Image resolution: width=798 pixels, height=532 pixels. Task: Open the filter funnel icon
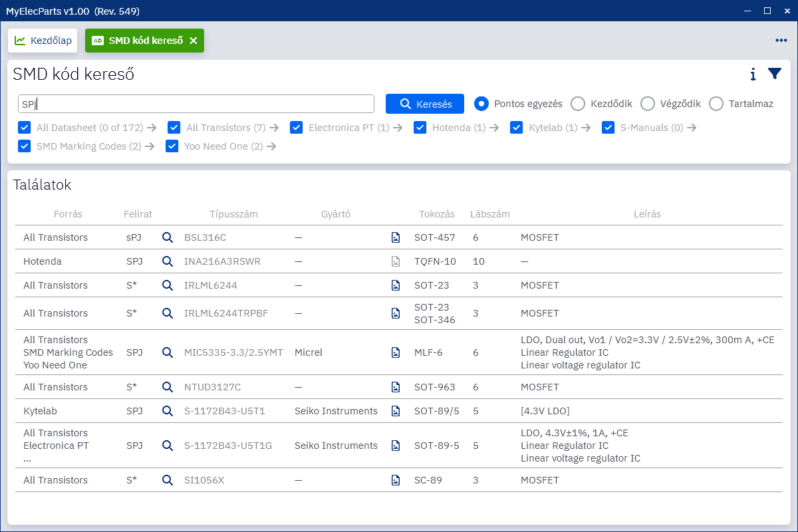pyautogui.click(x=775, y=74)
